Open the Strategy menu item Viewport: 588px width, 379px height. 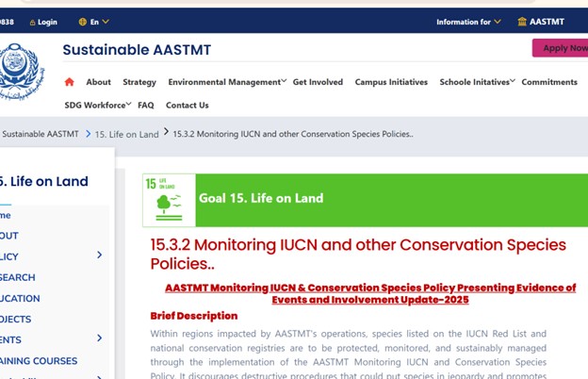[x=139, y=82]
